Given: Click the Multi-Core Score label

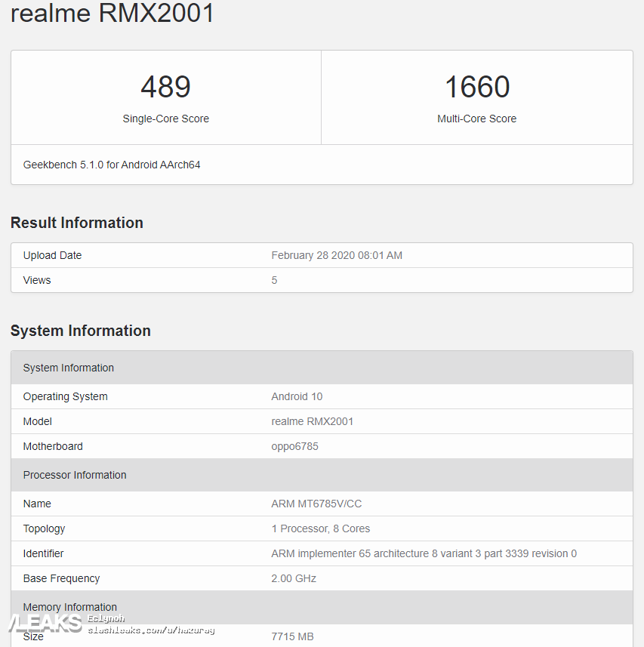Looking at the screenshot, I should click(477, 119).
